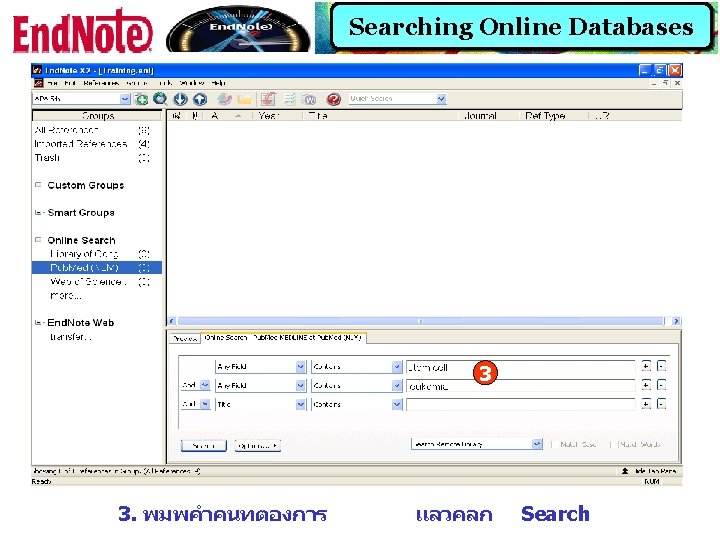Click the Search button
This screenshot has height=540, width=720.
pyautogui.click(x=203, y=445)
